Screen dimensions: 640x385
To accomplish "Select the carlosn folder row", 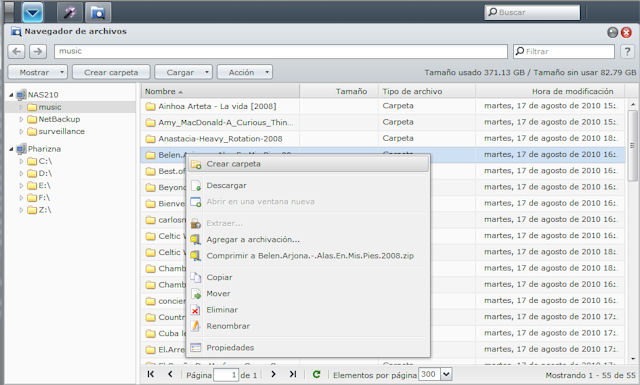I will tap(383, 220).
